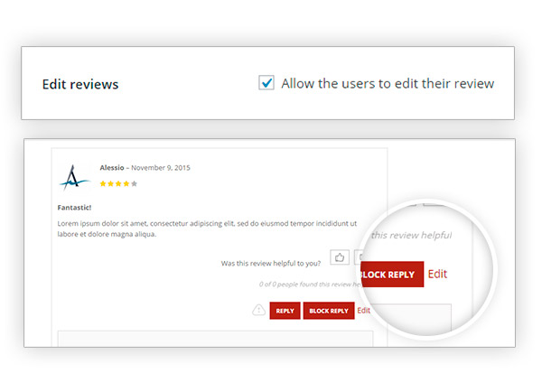Select the fifth gray rating star

[x=134, y=184]
